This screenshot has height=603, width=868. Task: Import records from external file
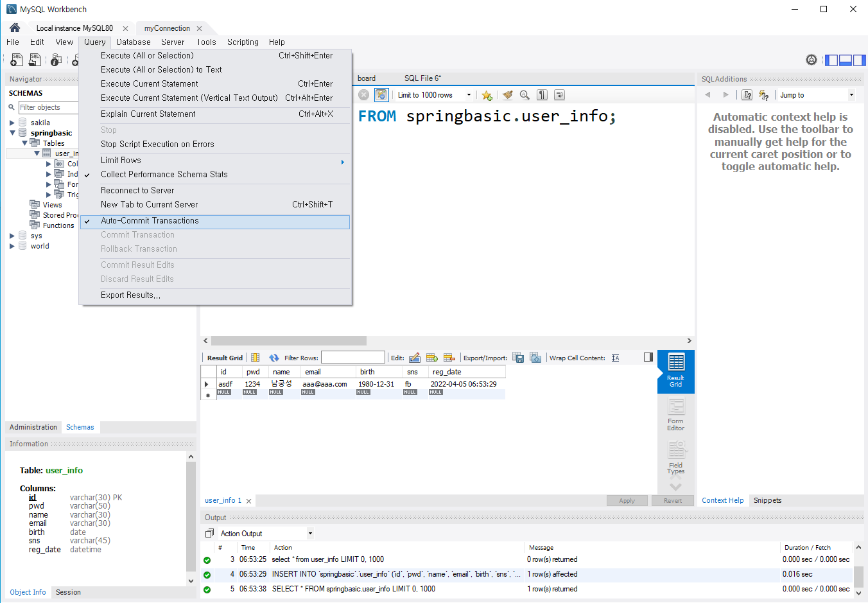pyautogui.click(x=535, y=358)
